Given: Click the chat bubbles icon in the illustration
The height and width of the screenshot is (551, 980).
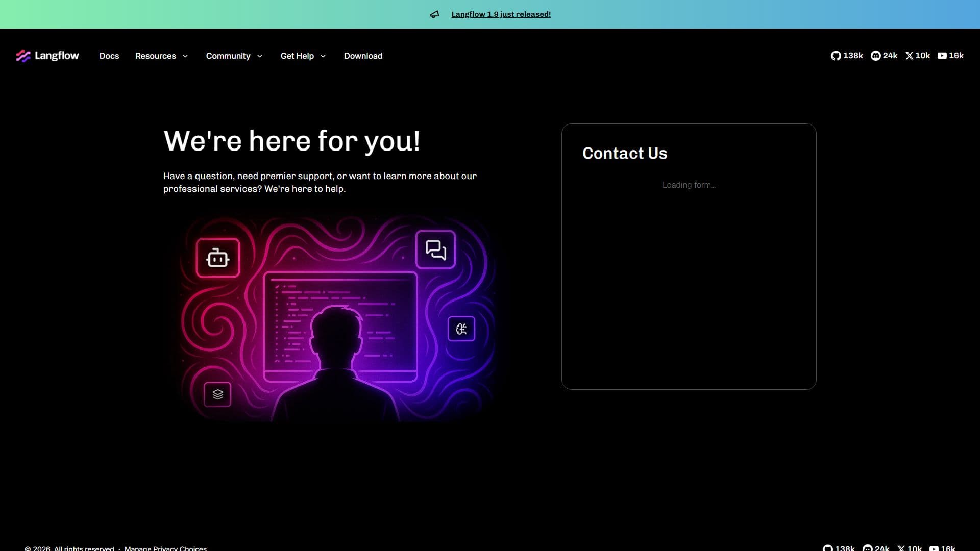Looking at the screenshot, I should click(x=435, y=249).
